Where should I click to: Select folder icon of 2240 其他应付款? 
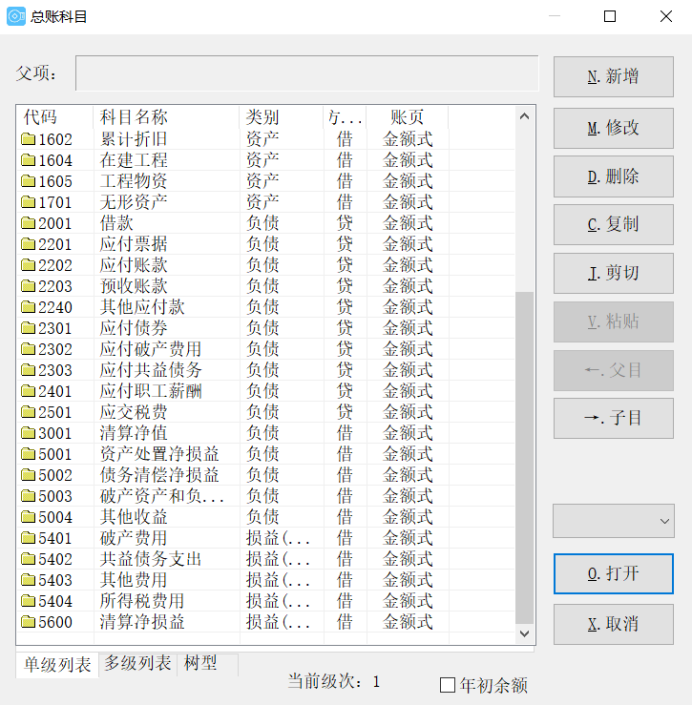[x=28, y=307]
